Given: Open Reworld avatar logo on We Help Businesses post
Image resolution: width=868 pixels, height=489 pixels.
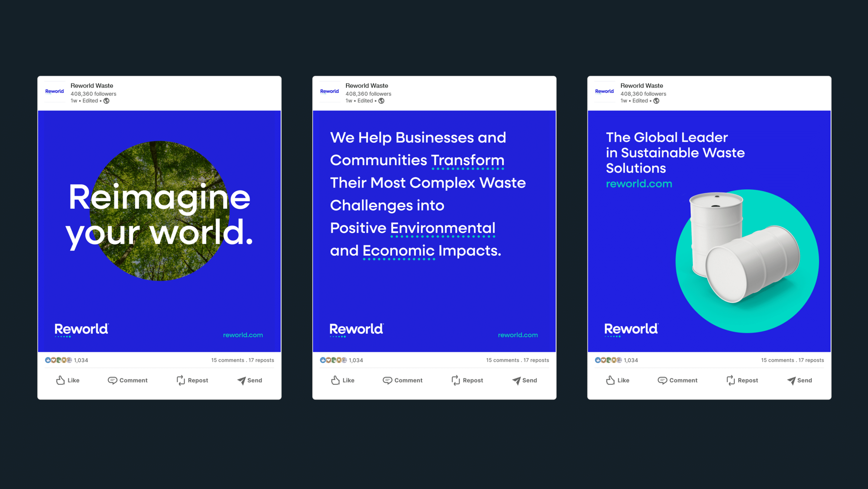Looking at the screenshot, I should tap(329, 91).
